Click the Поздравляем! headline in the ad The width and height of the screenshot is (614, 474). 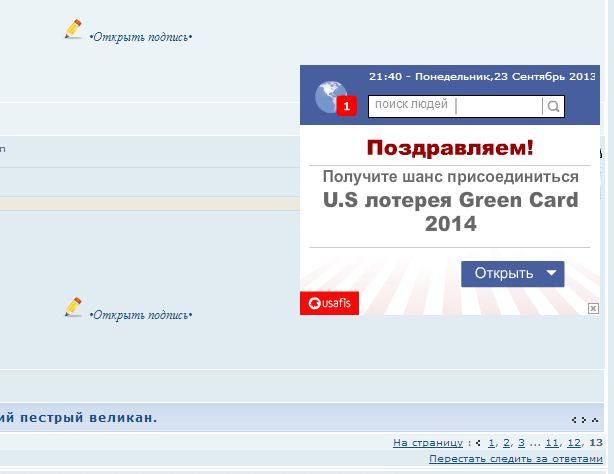tap(450, 148)
